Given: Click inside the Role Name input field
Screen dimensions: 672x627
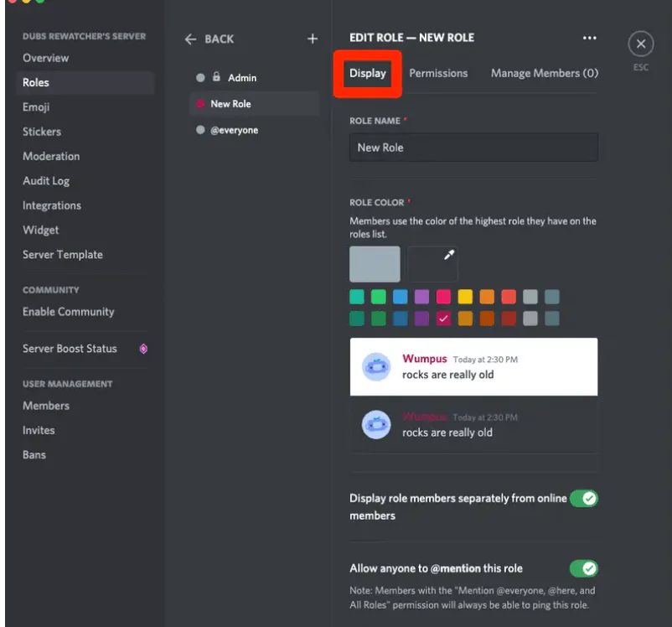Looking at the screenshot, I should (x=473, y=147).
